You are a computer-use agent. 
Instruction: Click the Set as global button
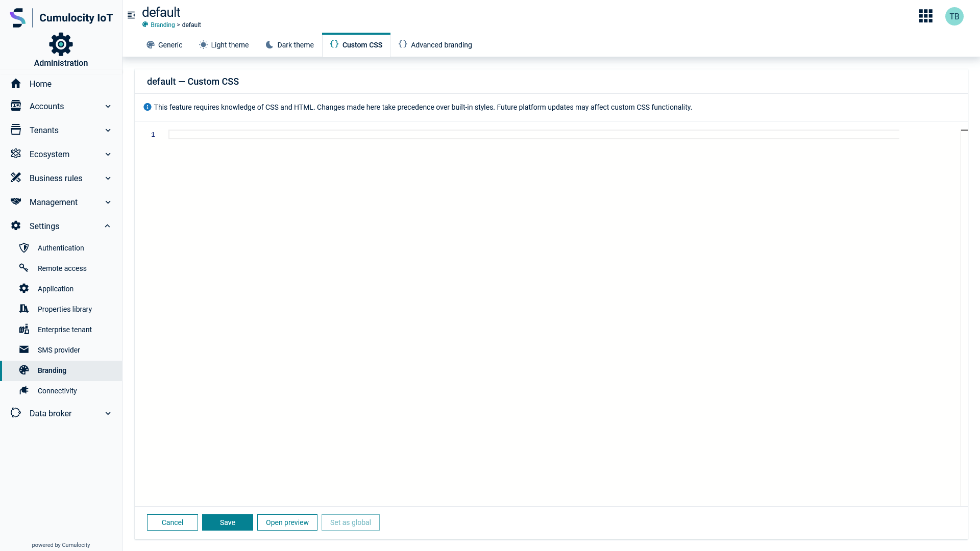[351, 522]
